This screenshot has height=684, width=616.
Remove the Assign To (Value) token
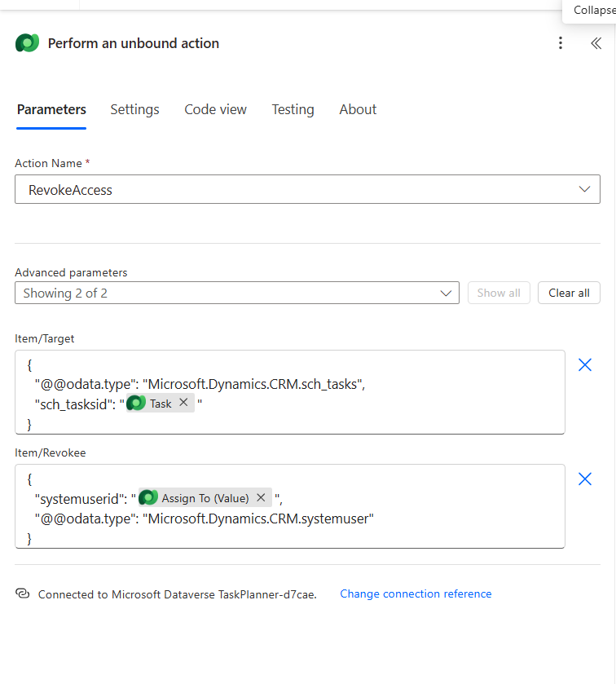click(x=261, y=497)
